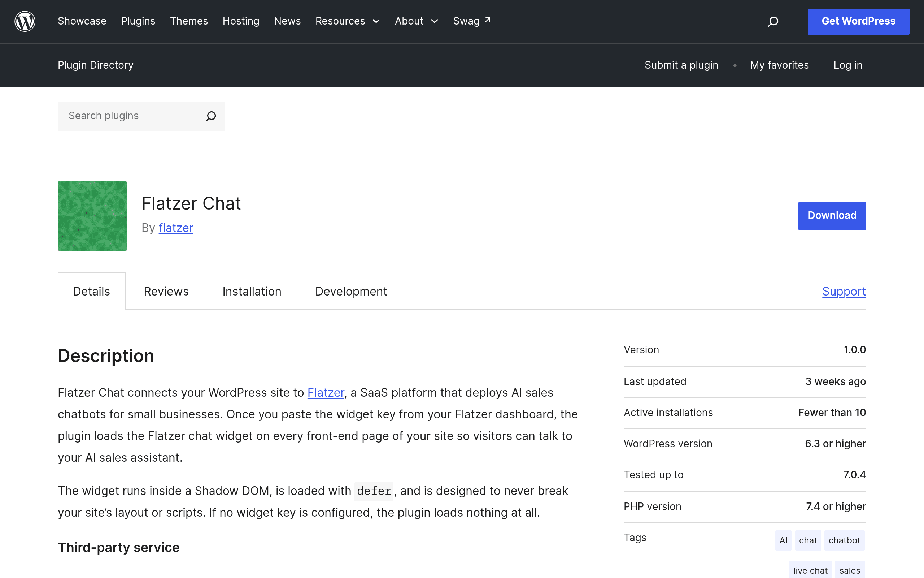
Task: Click the 'WordPress version' label
Action: point(668,444)
